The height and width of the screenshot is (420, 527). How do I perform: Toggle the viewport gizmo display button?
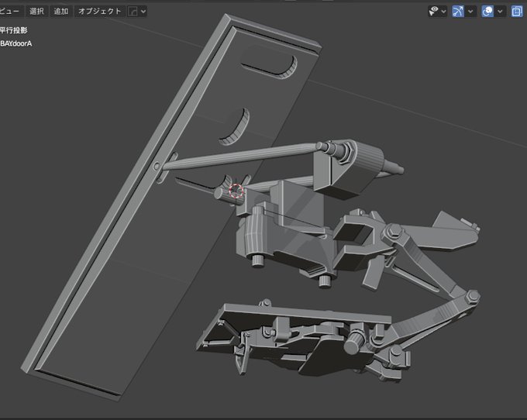coord(458,12)
